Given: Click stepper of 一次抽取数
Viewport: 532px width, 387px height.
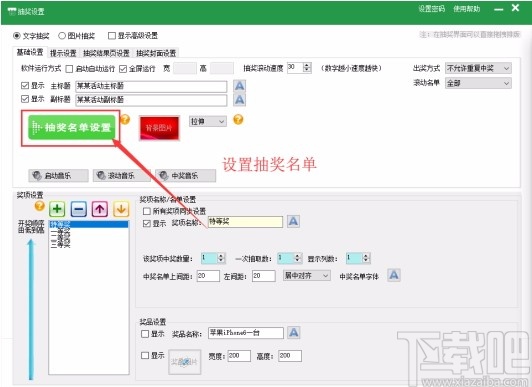Looking at the screenshot, I should click(x=298, y=258).
